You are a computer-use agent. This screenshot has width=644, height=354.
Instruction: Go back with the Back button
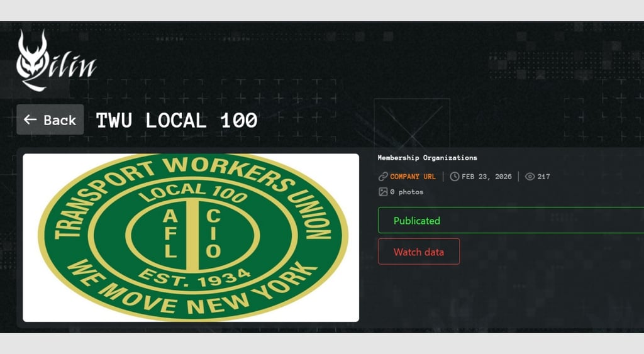click(x=50, y=119)
